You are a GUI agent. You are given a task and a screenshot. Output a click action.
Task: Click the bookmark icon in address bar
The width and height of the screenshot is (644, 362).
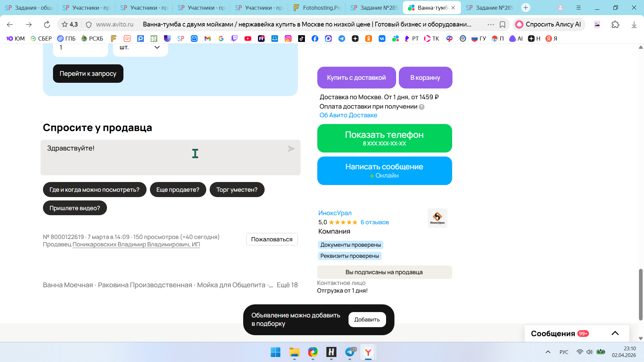click(502, 24)
